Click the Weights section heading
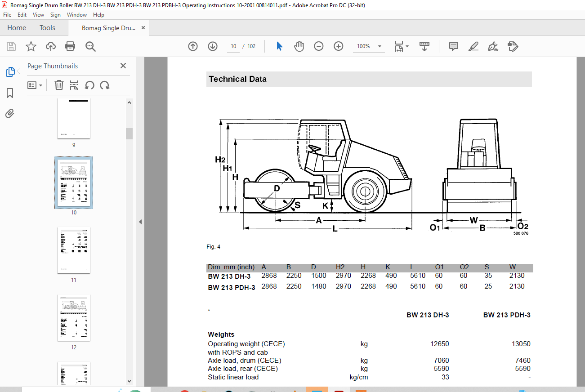This screenshot has width=585, height=392. tap(221, 334)
